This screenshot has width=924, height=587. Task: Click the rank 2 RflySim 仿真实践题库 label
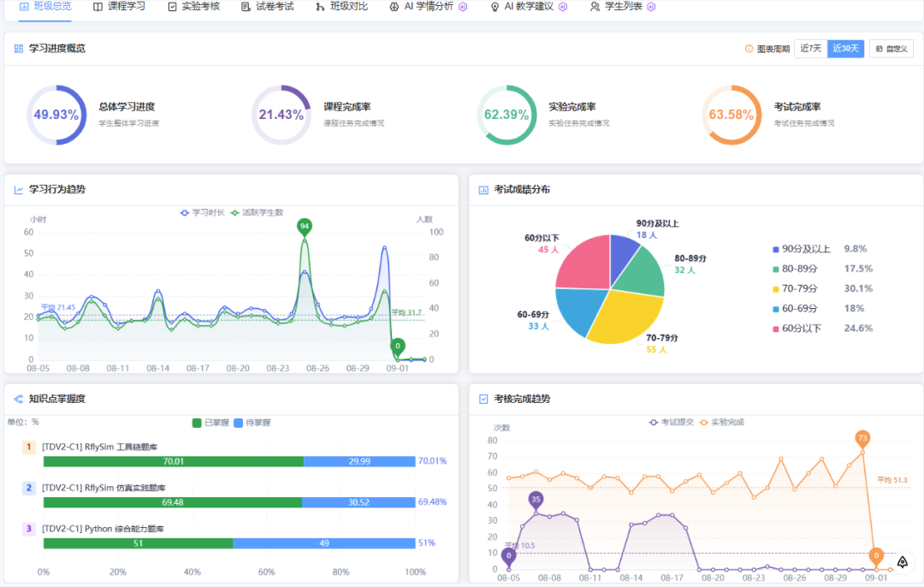click(104, 488)
